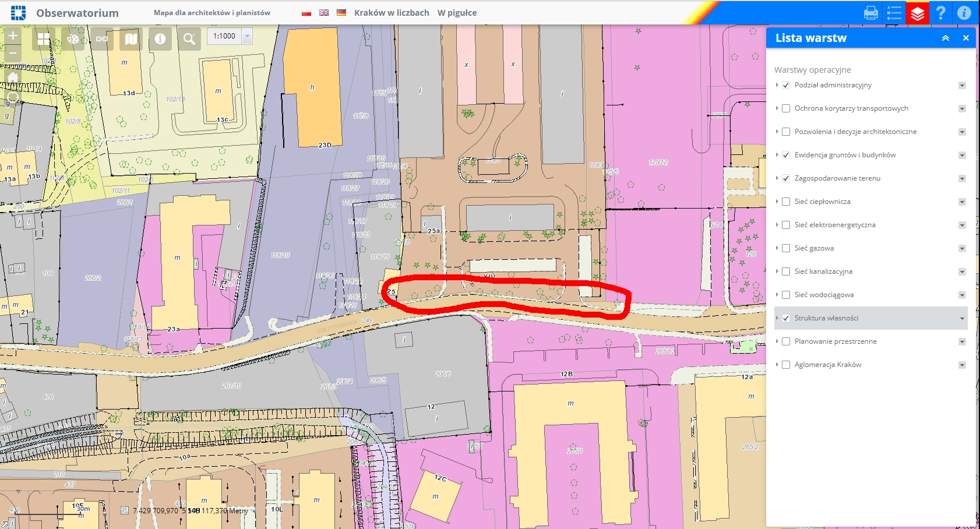The height and width of the screenshot is (529, 980).
Task: Collapse the Lista warstw panel
Action: coord(946,38)
